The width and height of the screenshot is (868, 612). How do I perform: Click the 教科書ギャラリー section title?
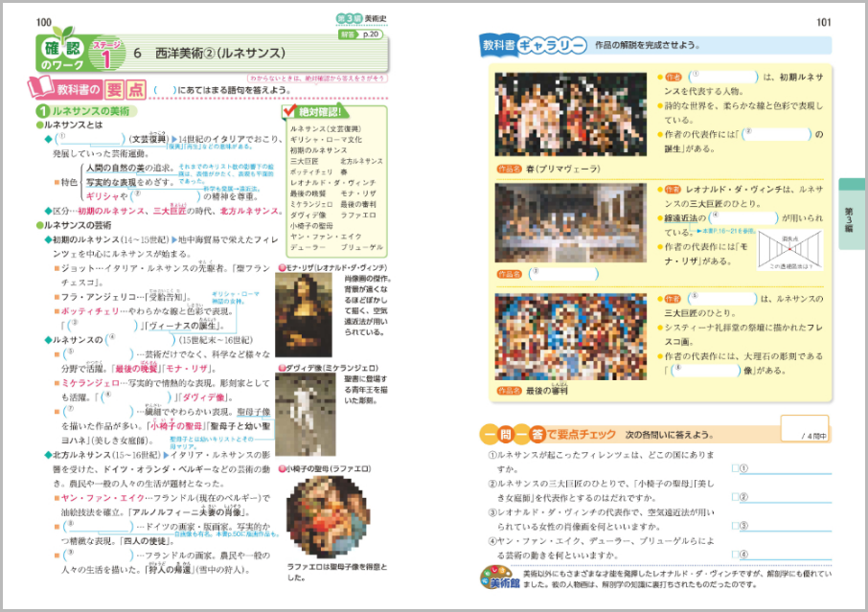click(x=535, y=45)
